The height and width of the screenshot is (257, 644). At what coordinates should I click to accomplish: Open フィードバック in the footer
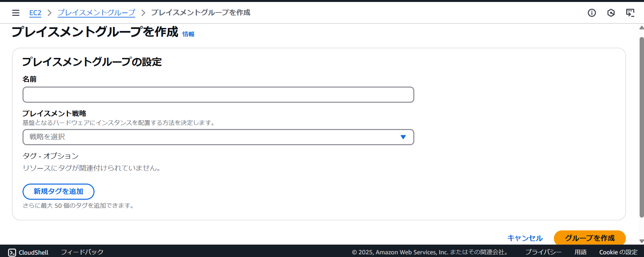[x=82, y=252]
